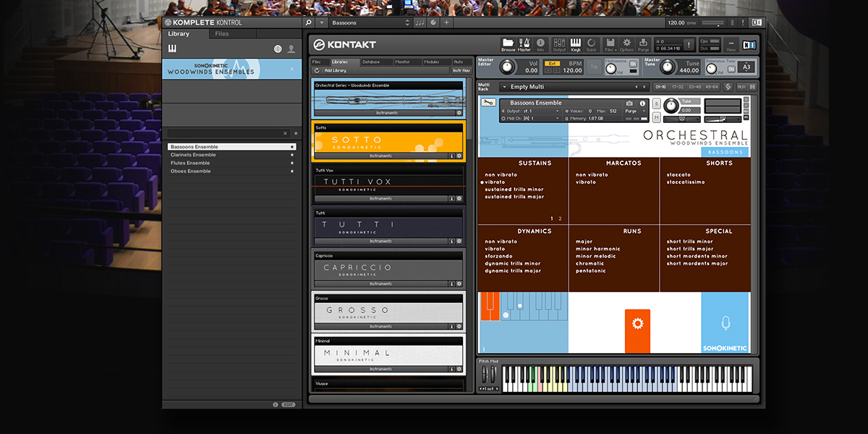Expand the Empty Multi dropdown
Image resolution: width=868 pixels, height=434 pixels.
(504, 87)
